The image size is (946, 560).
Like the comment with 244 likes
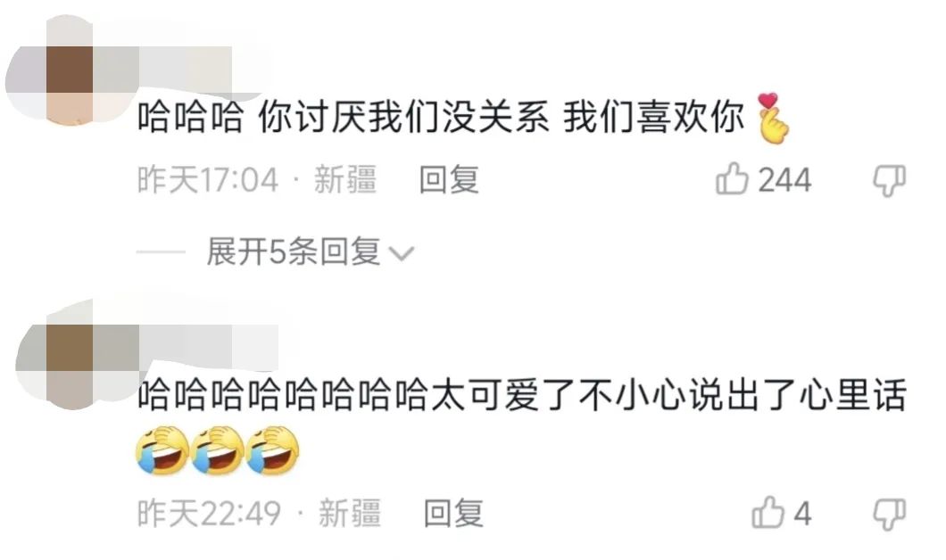732,179
